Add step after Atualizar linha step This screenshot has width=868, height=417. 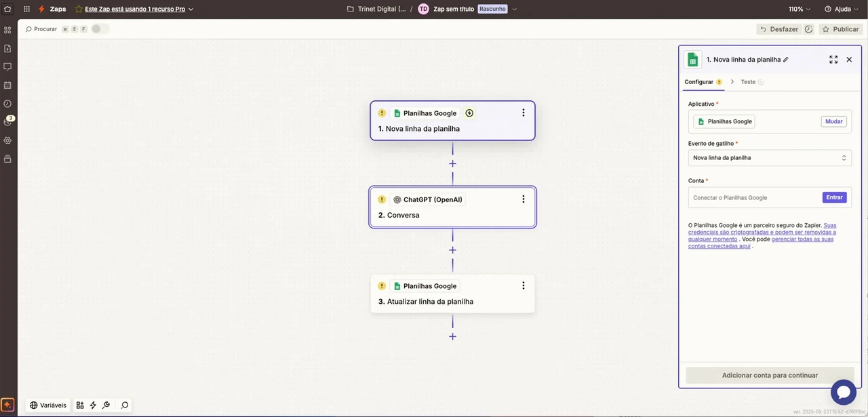[x=452, y=336]
